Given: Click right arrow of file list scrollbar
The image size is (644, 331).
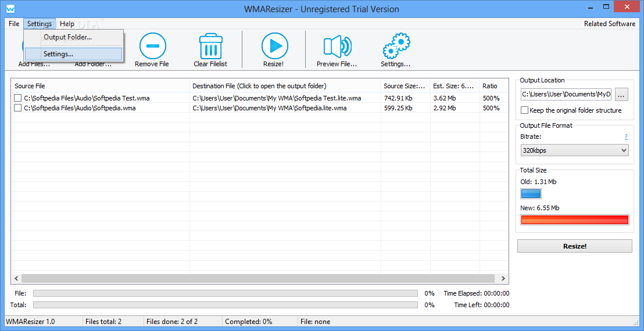Looking at the screenshot, I should (503, 279).
